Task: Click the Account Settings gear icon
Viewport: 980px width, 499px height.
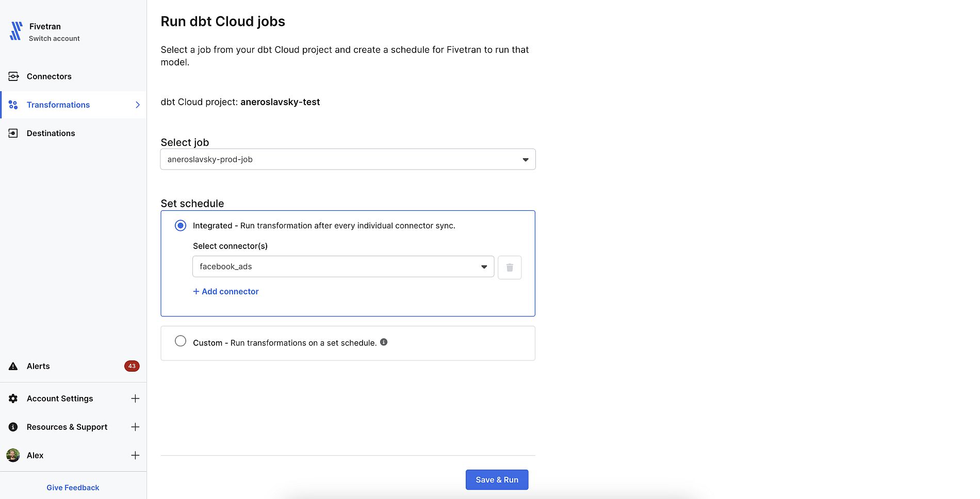Action: (x=13, y=398)
